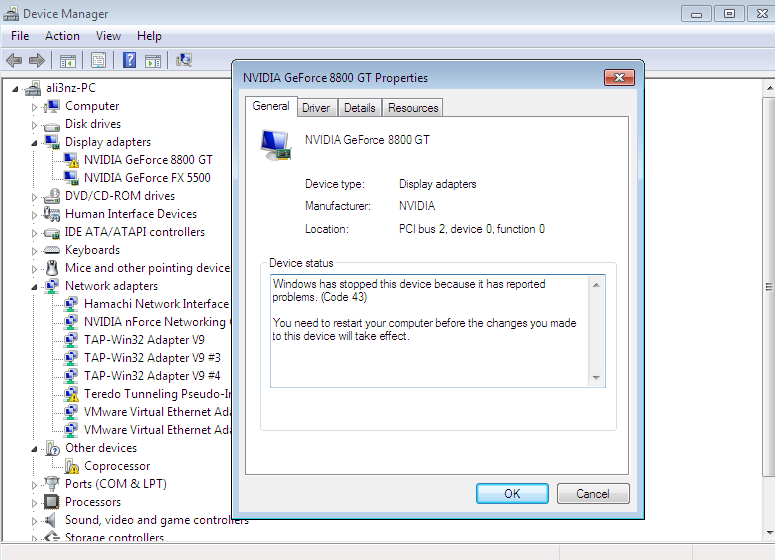Image resolution: width=775 pixels, height=560 pixels.
Task: Close the GeForce 8800 GT Properties dialog
Action: 619,78
